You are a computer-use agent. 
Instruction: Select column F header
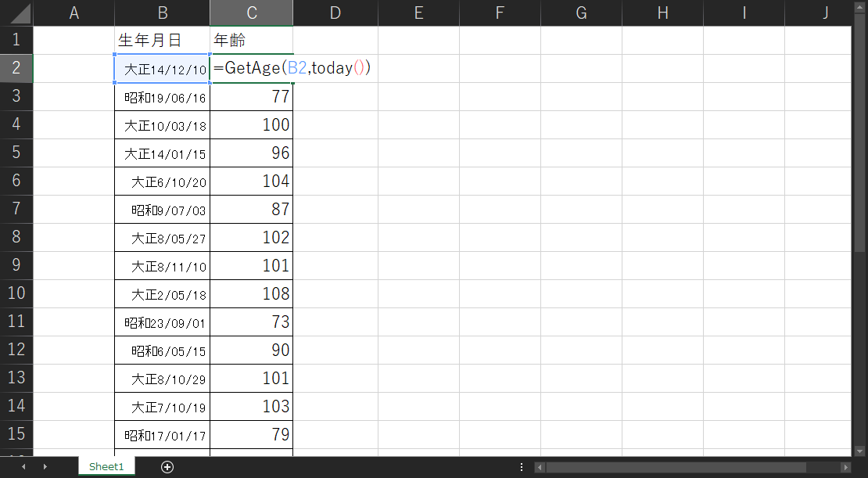pyautogui.click(x=500, y=13)
